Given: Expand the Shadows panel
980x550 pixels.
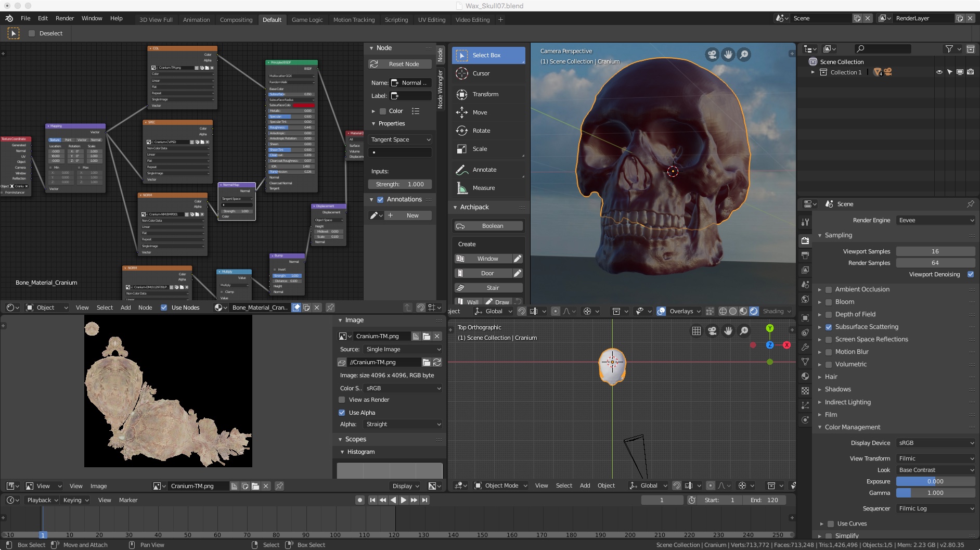Looking at the screenshot, I should tap(837, 389).
